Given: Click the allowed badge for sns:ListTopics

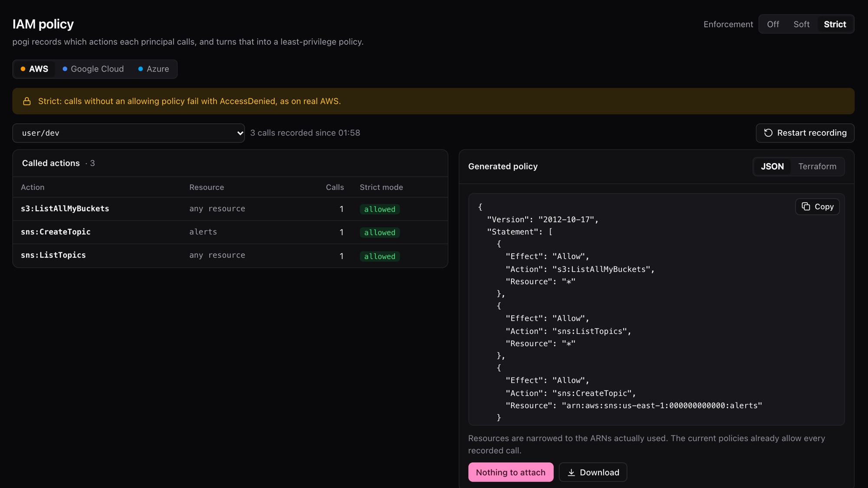Looking at the screenshot, I should point(380,257).
